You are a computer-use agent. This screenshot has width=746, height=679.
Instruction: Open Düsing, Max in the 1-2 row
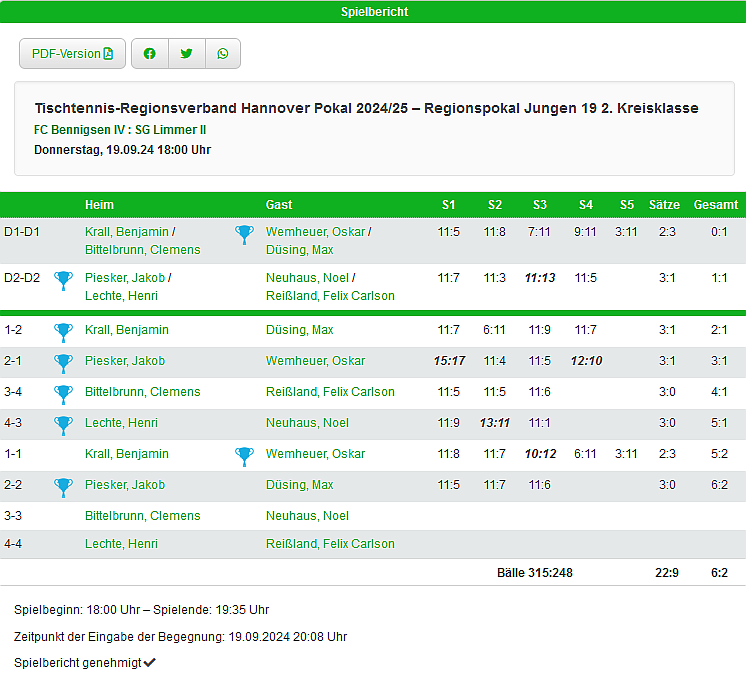(299, 330)
